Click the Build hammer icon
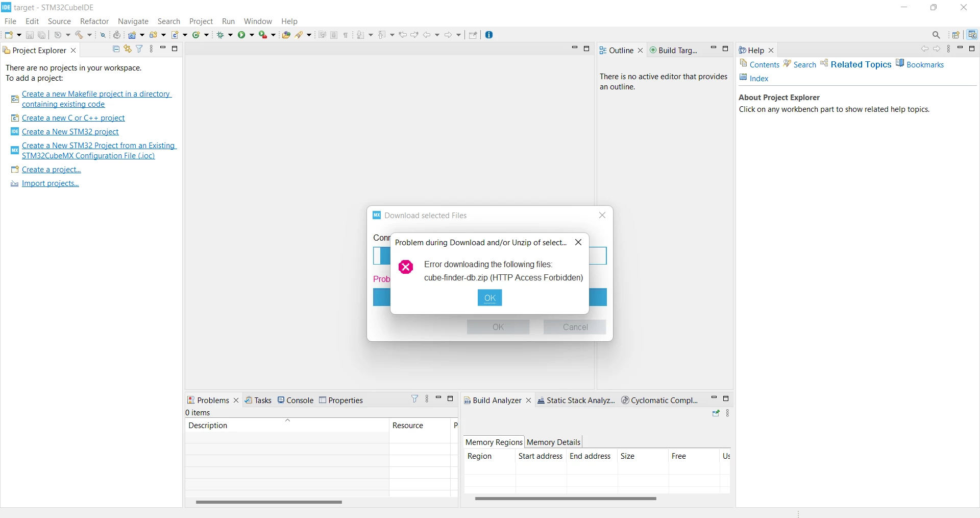 [79, 35]
